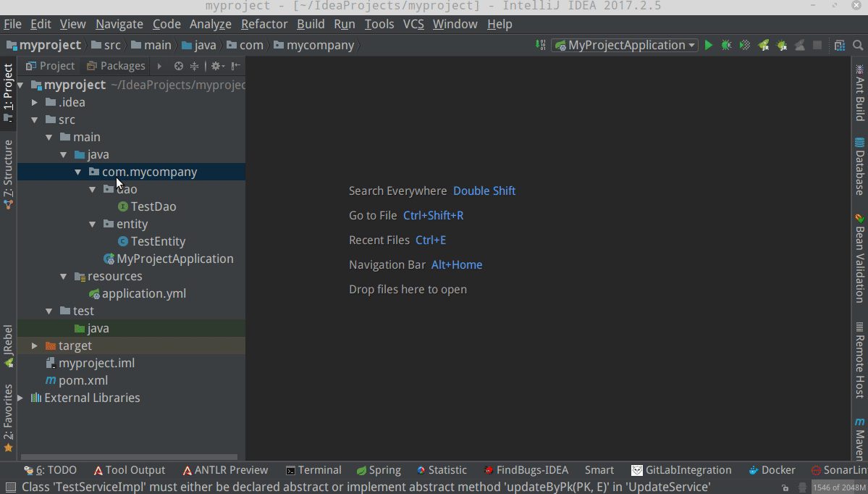Collapse the com.mycompany package
The width and height of the screenshot is (868, 494).
pyautogui.click(x=77, y=172)
